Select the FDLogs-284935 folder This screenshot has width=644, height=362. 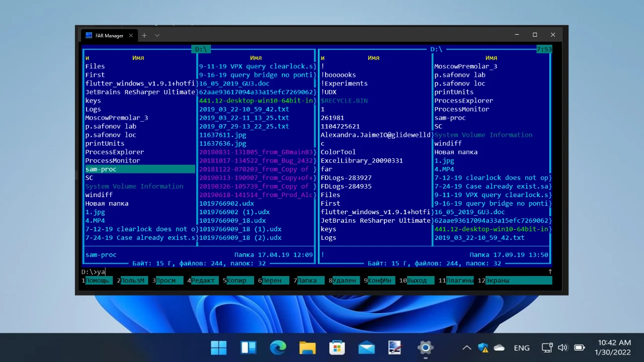pos(346,186)
